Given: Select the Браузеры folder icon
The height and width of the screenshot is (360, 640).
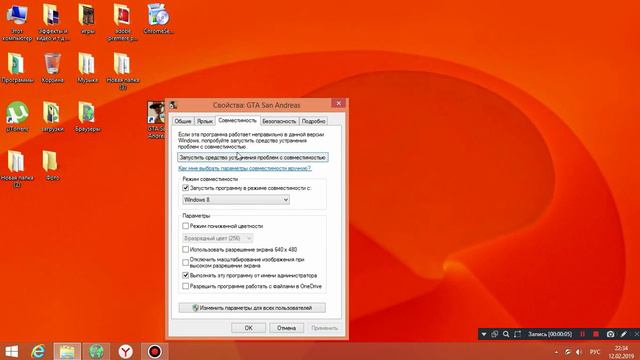Looking at the screenshot, I should 87,117.
